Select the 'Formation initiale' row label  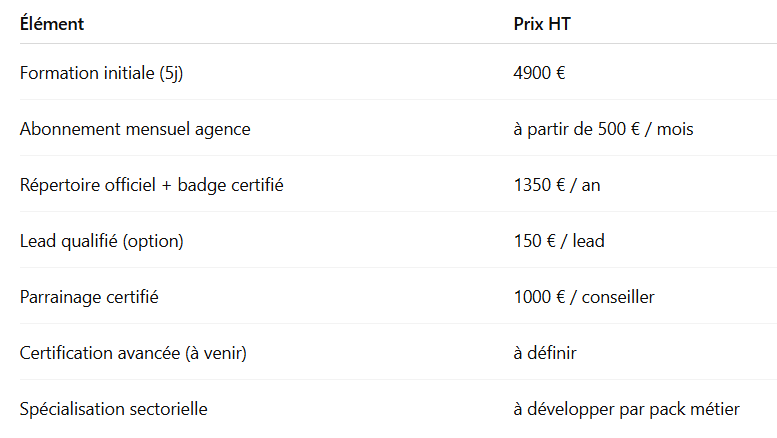pyautogui.click(x=87, y=73)
